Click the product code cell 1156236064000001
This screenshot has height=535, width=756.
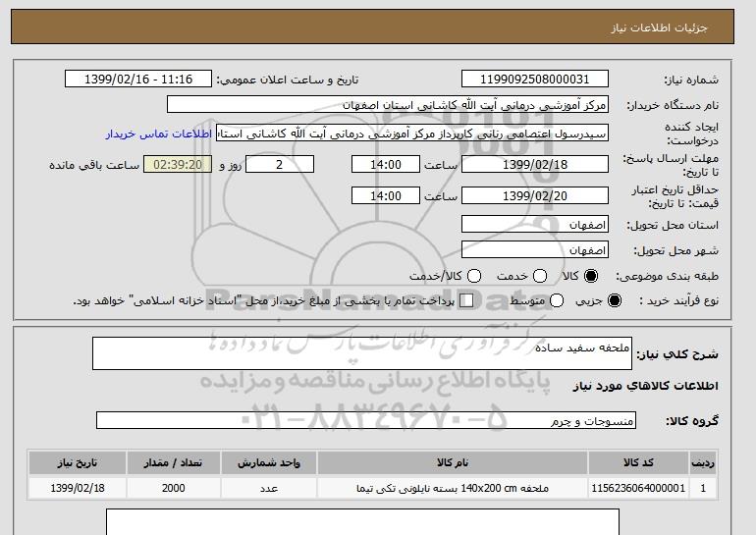(638, 488)
